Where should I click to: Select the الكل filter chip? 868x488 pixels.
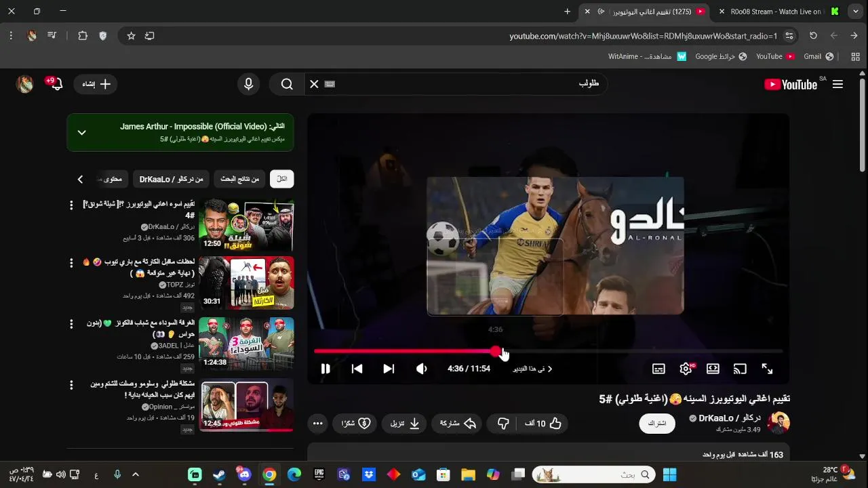[281, 179]
